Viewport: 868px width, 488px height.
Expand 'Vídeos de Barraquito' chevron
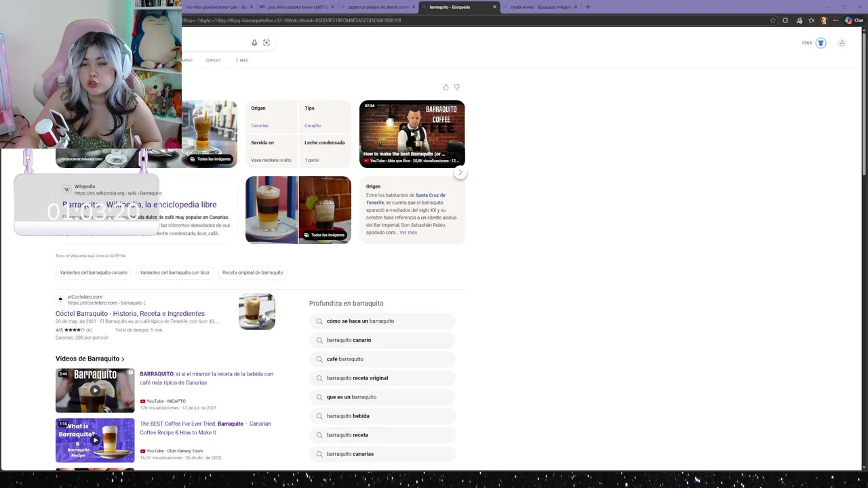[123, 359]
